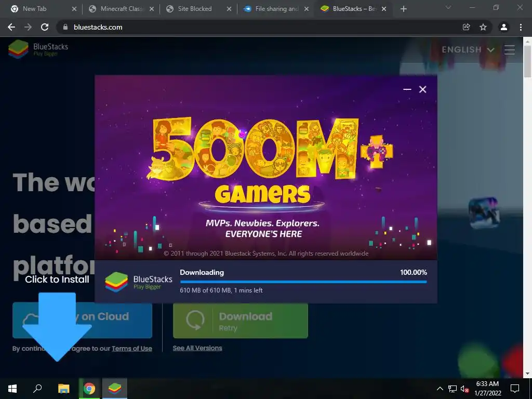Click the '610 MB of 610 MB' status text

click(x=221, y=290)
